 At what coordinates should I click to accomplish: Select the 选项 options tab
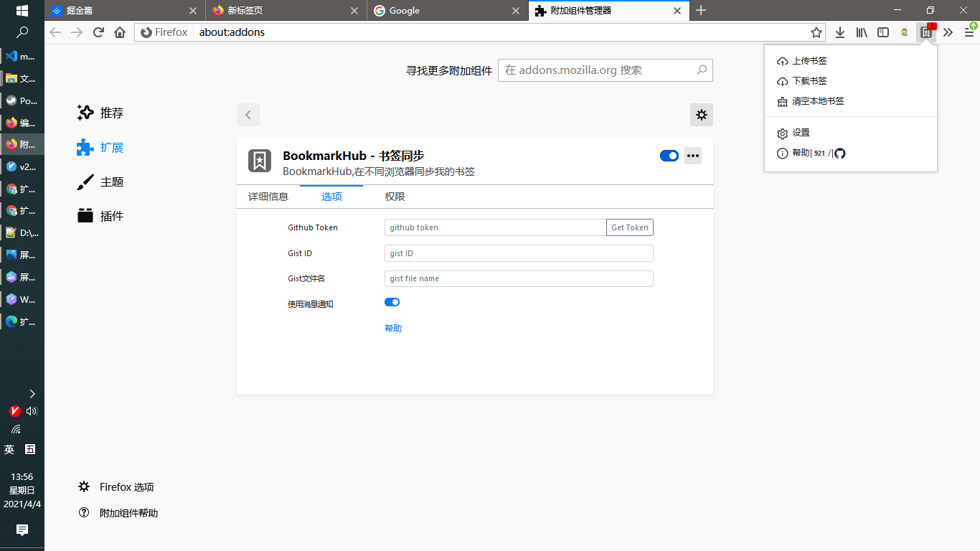(331, 197)
